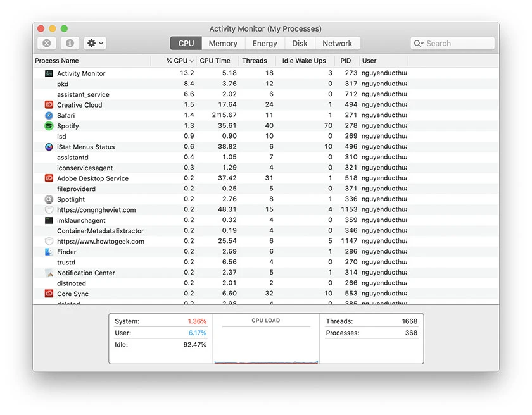Click the Inspect process info button
Screen dimensions: 532x415
tap(70, 43)
